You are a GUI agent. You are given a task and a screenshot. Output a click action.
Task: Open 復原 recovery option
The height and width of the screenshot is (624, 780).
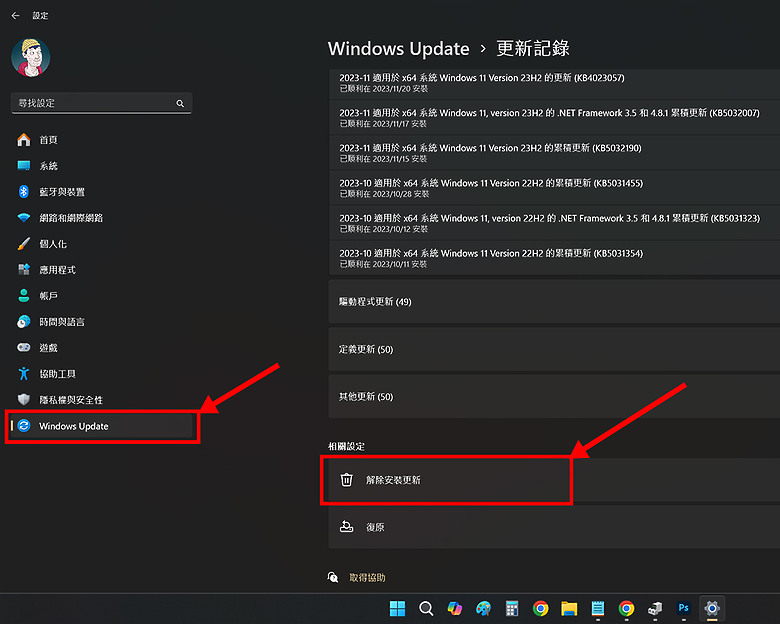coord(554,527)
